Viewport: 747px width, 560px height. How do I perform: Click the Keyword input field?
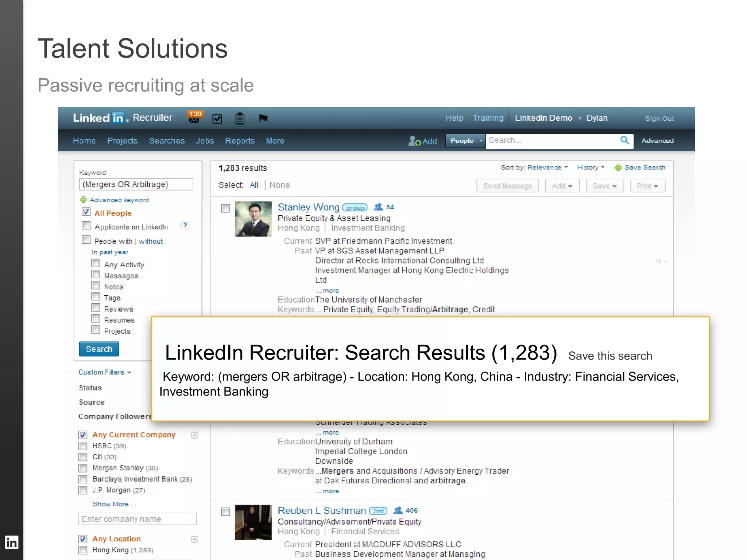pyautogui.click(x=136, y=184)
